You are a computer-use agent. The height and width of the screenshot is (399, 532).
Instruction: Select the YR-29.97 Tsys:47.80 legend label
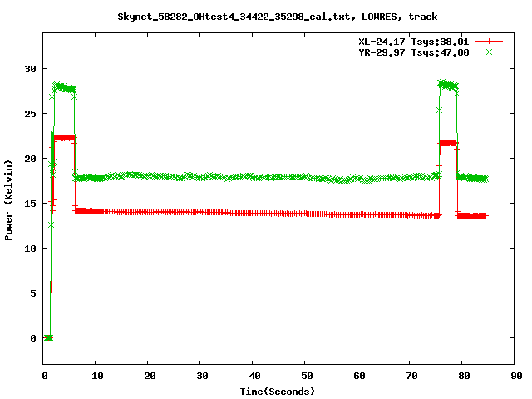tap(414, 52)
